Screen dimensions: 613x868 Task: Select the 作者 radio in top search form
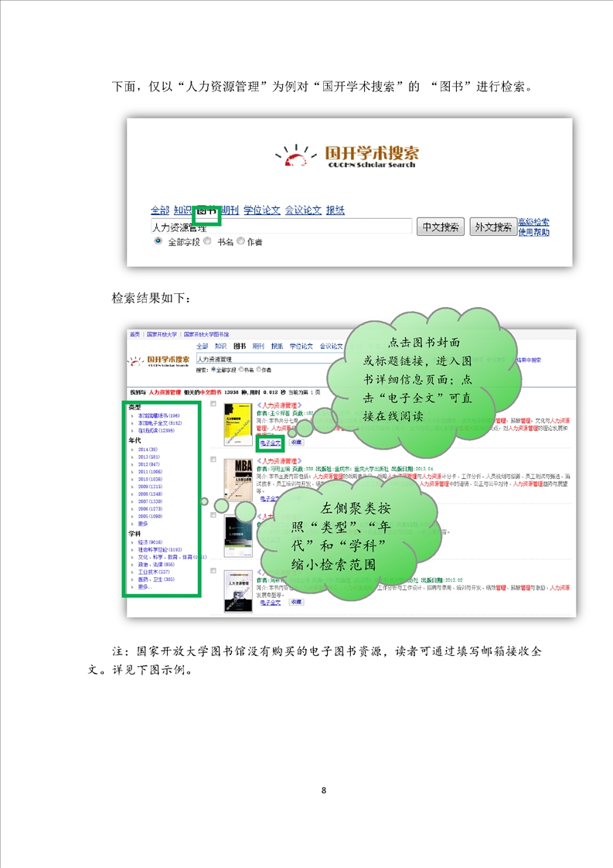point(240,241)
